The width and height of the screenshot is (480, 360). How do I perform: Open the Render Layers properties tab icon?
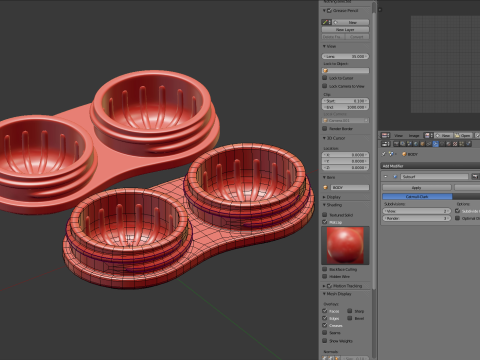403,144
